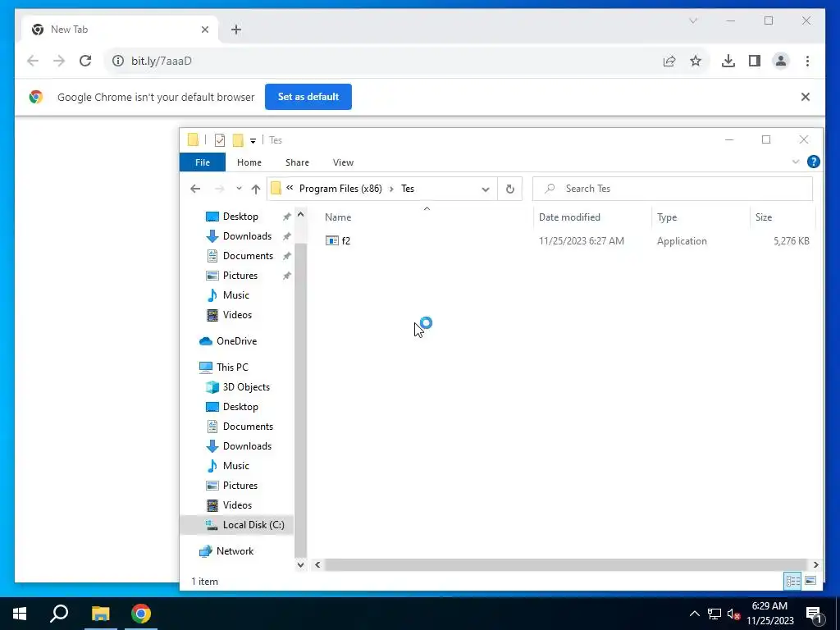Screen dimensions: 840x630
Task: Open Downloads under This PC
Action: 247,446
